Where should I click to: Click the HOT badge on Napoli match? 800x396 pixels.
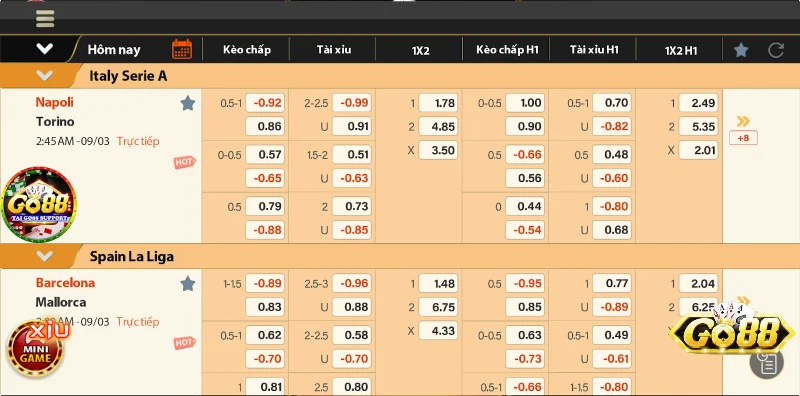(x=184, y=162)
